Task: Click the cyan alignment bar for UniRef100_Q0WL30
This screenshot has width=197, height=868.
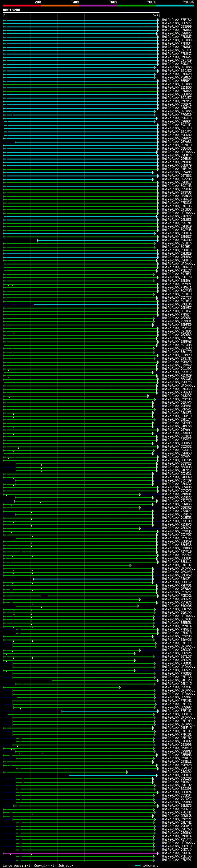Action: tap(96, 305)
